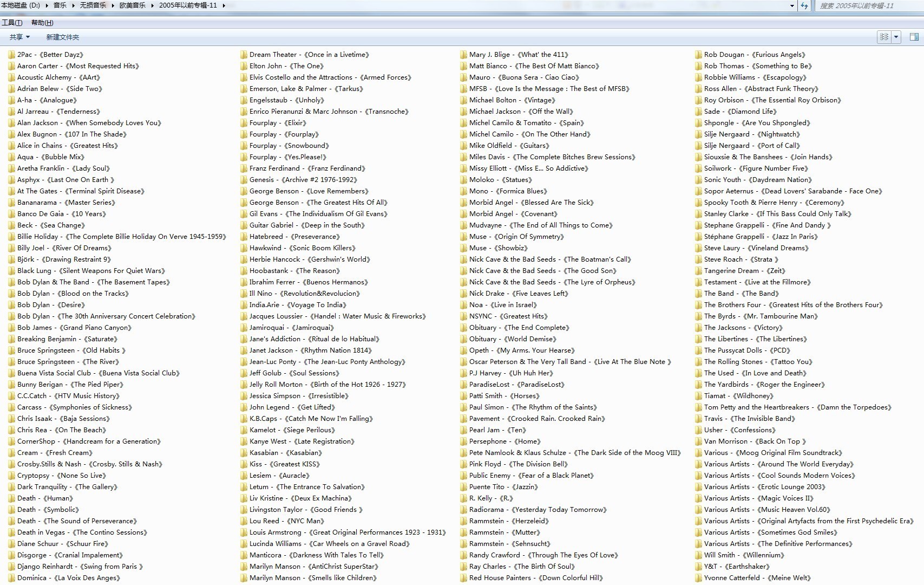Click the refresh icon beside the address bar
The width and height of the screenshot is (924, 585).
click(x=804, y=6)
